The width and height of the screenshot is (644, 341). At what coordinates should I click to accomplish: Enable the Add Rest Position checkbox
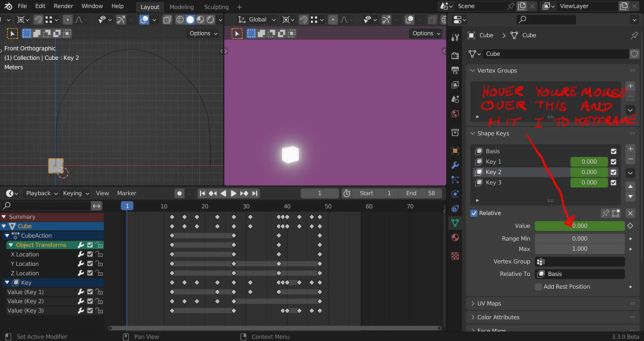coord(539,287)
